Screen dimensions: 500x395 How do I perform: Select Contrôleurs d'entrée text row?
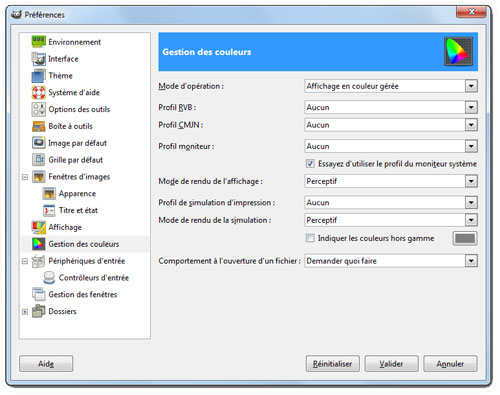(x=94, y=278)
